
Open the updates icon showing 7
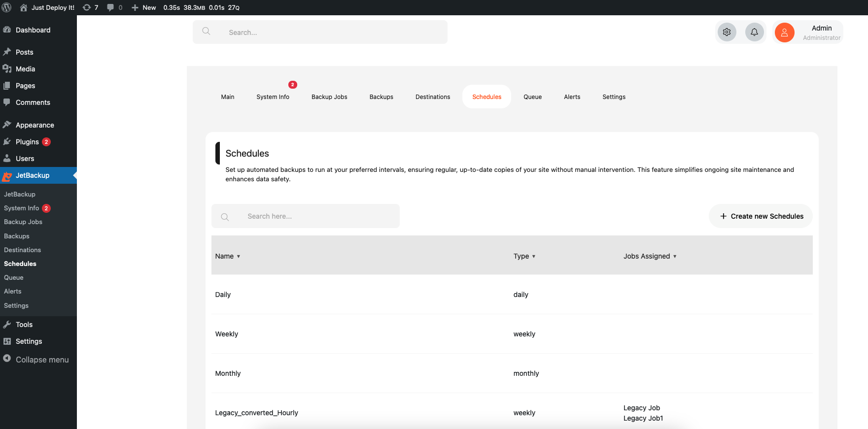coord(87,7)
